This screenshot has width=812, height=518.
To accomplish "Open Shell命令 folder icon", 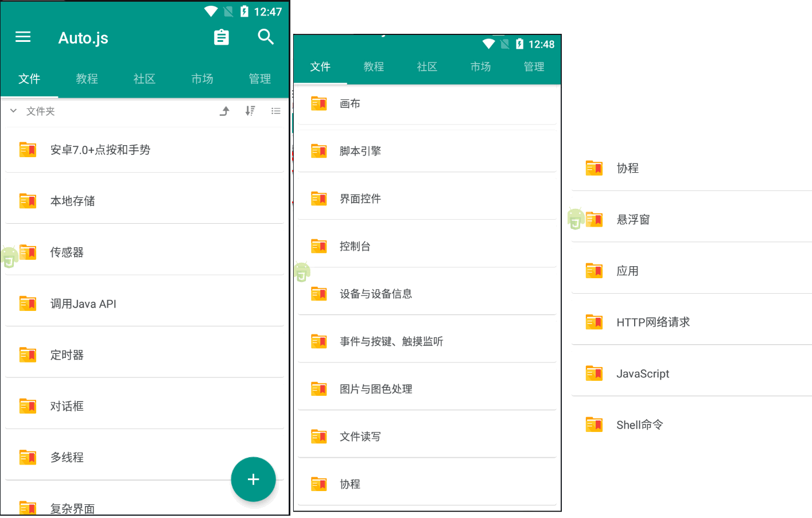I will pos(595,424).
